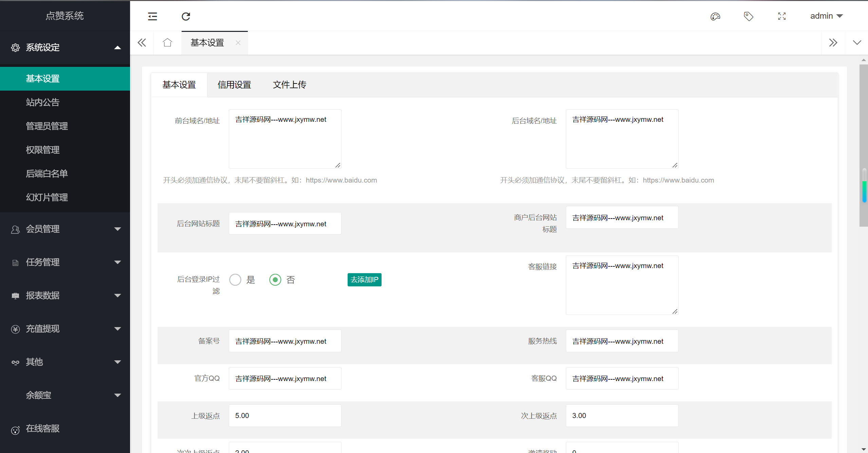
Task: Expand the 任务管理 menu group
Action: pyautogui.click(x=117, y=262)
